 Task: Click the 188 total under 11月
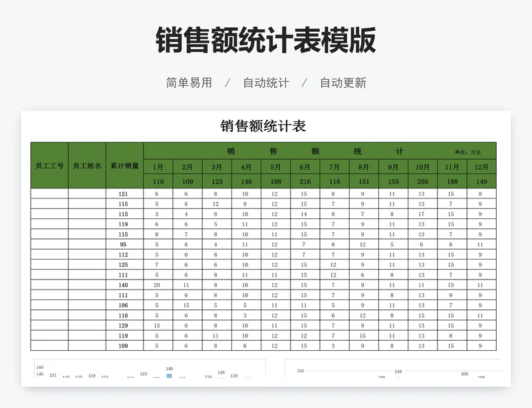[452, 182]
